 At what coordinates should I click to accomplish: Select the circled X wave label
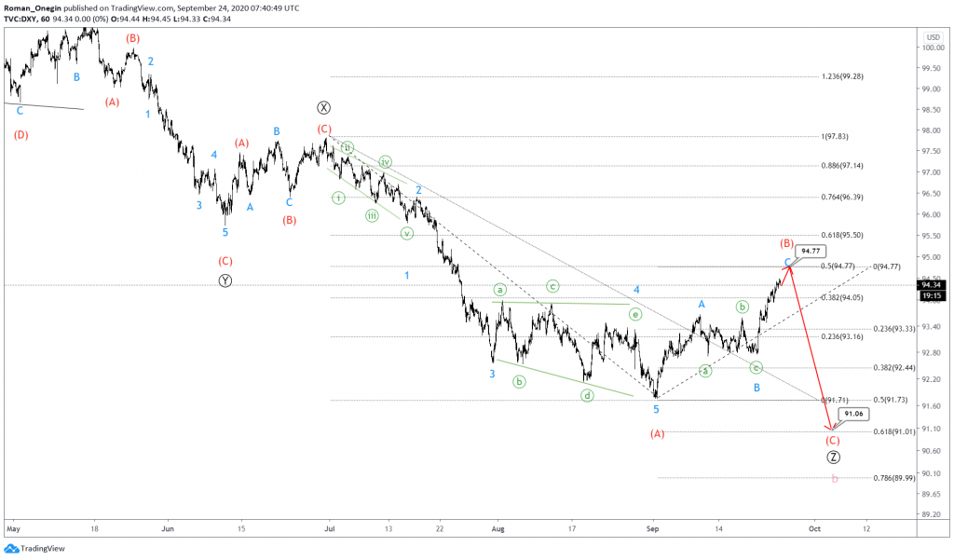tap(323, 108)
